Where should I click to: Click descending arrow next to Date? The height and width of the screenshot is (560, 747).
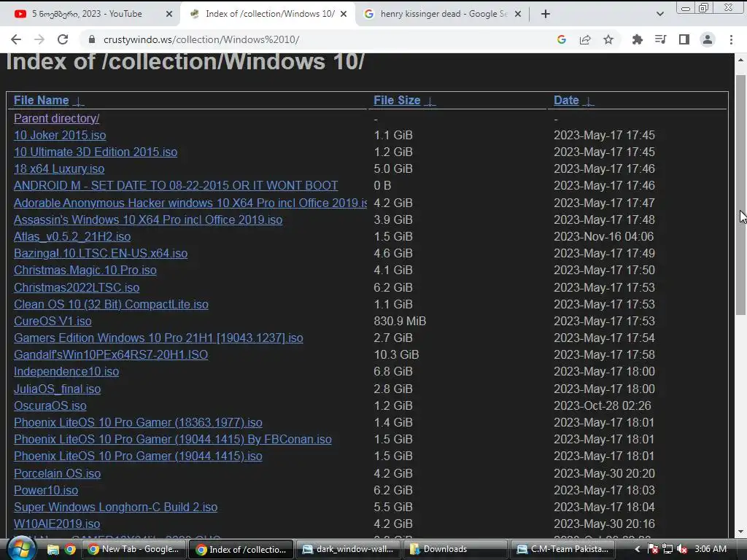click(x=589, y=101)
